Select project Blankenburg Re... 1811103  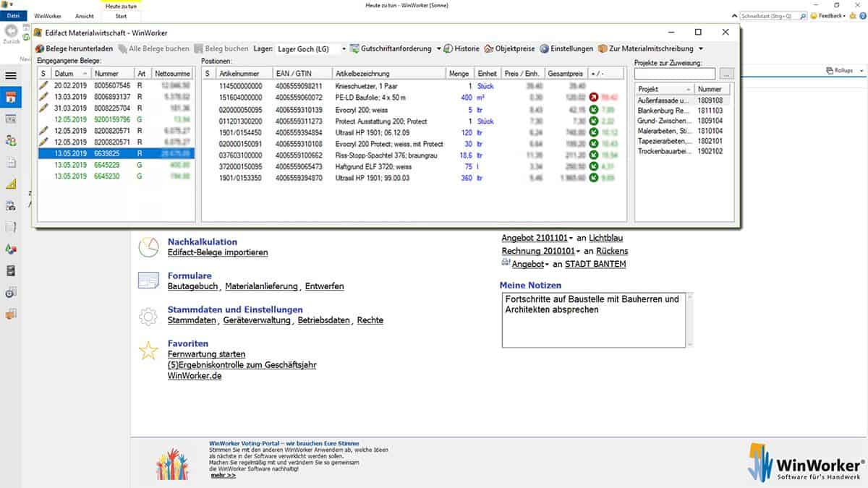(684, 111)
